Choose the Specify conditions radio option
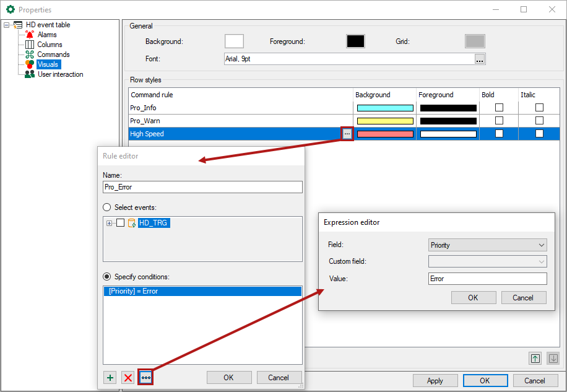The image size is (567, 392). [106, 277]
